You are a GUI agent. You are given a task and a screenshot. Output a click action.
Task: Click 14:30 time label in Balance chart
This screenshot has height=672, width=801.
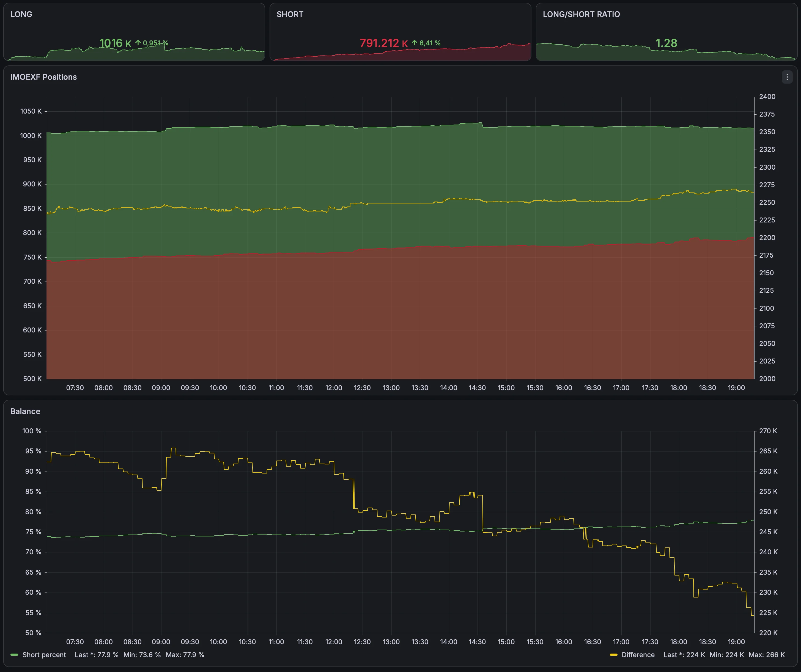coord(477,642)
